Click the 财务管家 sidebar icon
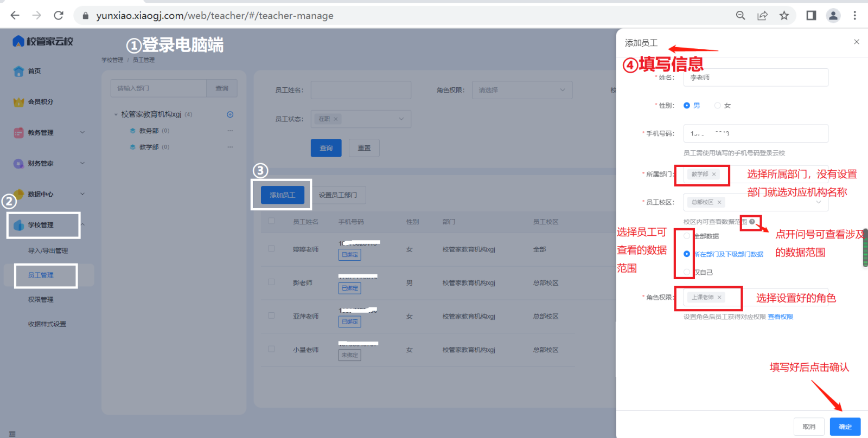The image size is (868, 438). (18, 163)
